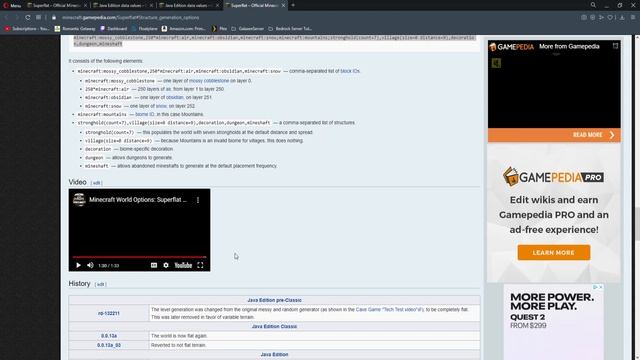Follow the Cave Game Tech Test video link
640x360 pixels.
(x=390, y=310)
